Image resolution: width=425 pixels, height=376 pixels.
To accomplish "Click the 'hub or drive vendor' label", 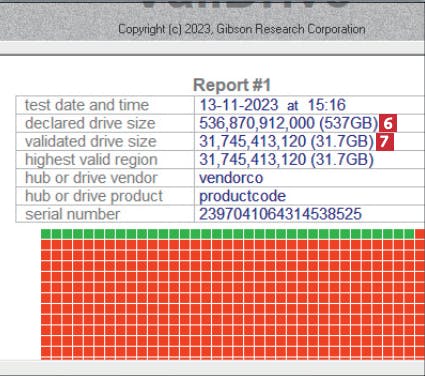I will [91, 178].
